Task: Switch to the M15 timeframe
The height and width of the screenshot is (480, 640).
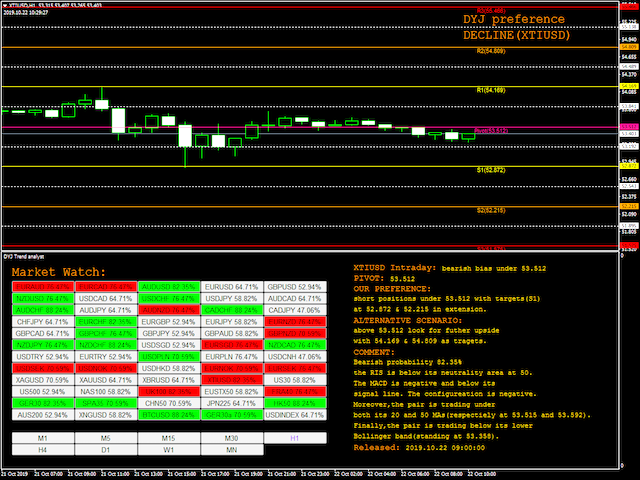Action: click(x=168, y=438)
